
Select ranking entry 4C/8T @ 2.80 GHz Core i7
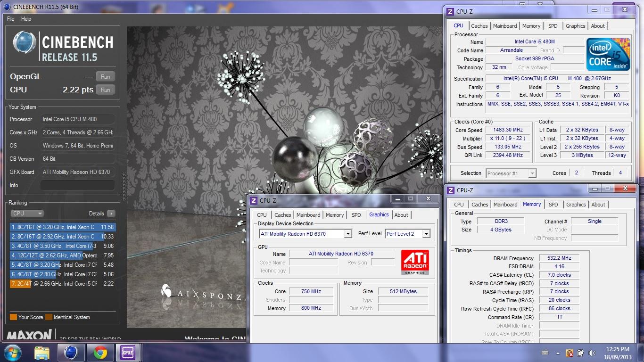point(62,274)
